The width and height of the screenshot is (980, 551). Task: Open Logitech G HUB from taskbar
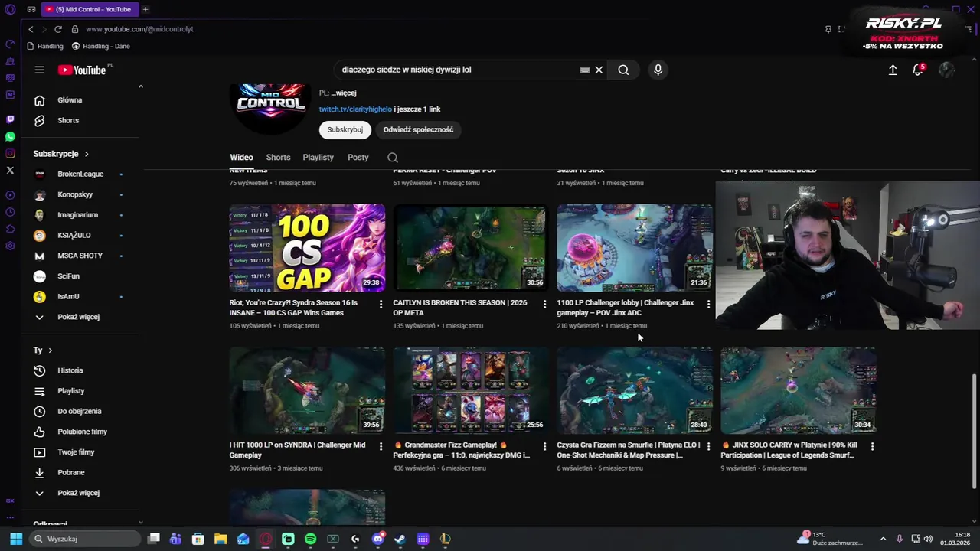click(x=355, y=539)
